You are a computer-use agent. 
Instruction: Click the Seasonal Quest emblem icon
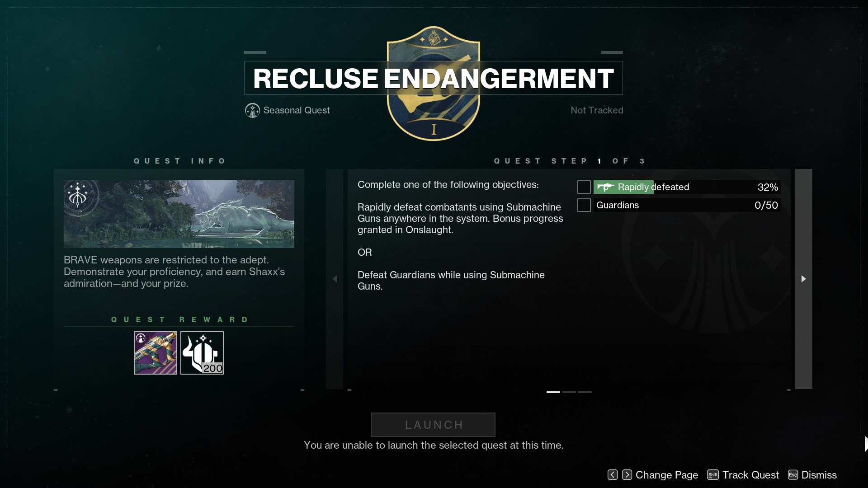click(252, 110)
